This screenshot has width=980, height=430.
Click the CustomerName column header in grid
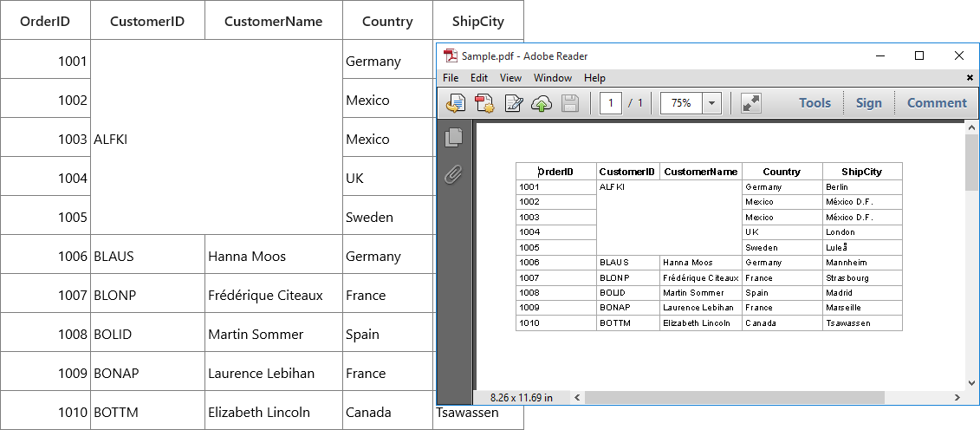(274, 21)
